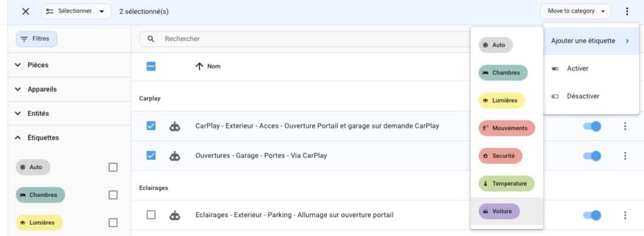Tick the Chambres label filter checkbox
This screenshot has height=236, width=644.
click(113, 195)
